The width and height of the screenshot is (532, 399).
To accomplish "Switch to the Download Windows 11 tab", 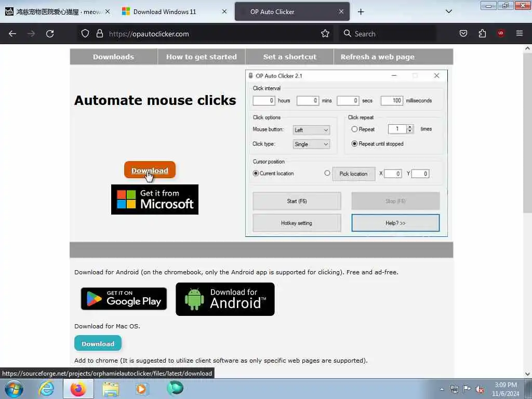I will tap(174, 11).
